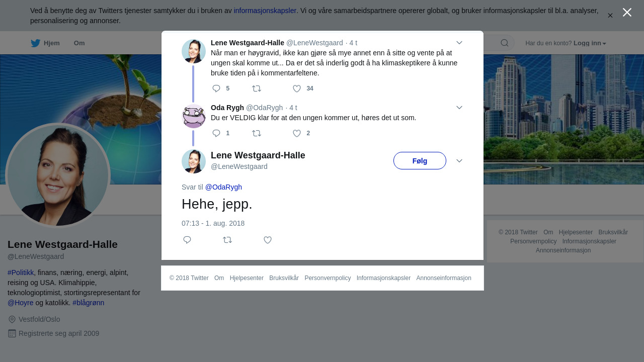The image size is (644, 362).
Task: Click the search magnifier icon
Action: [505, 43]
